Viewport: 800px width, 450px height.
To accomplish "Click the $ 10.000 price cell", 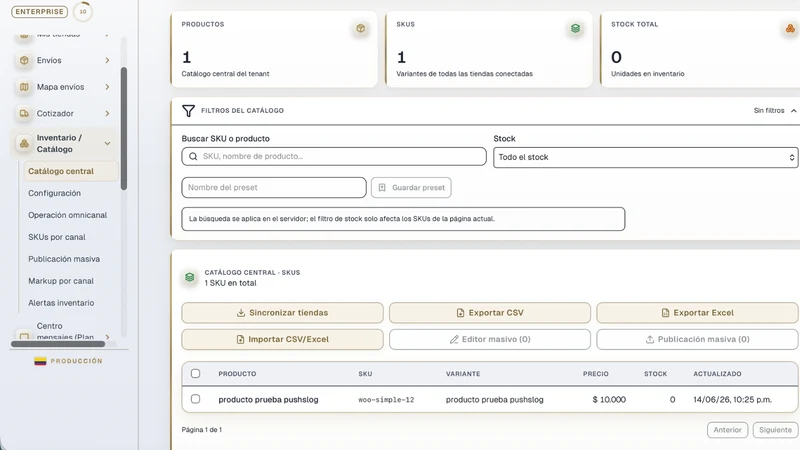I will coord(609,399).
